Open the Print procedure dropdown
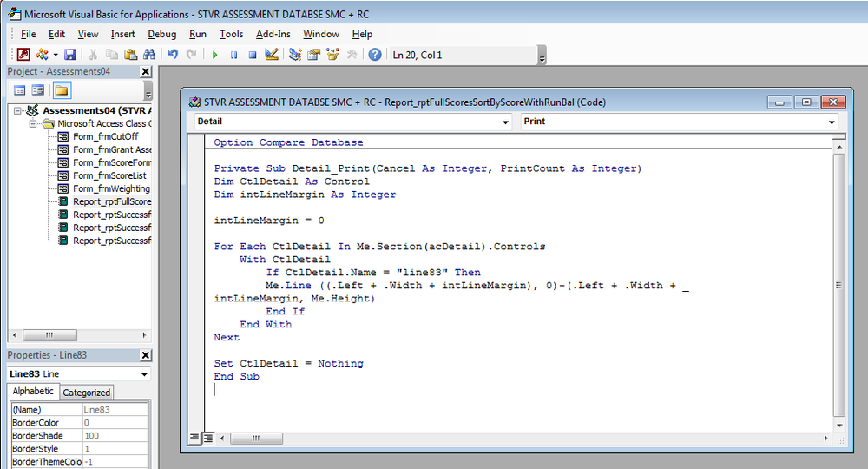 pos(832,122)
